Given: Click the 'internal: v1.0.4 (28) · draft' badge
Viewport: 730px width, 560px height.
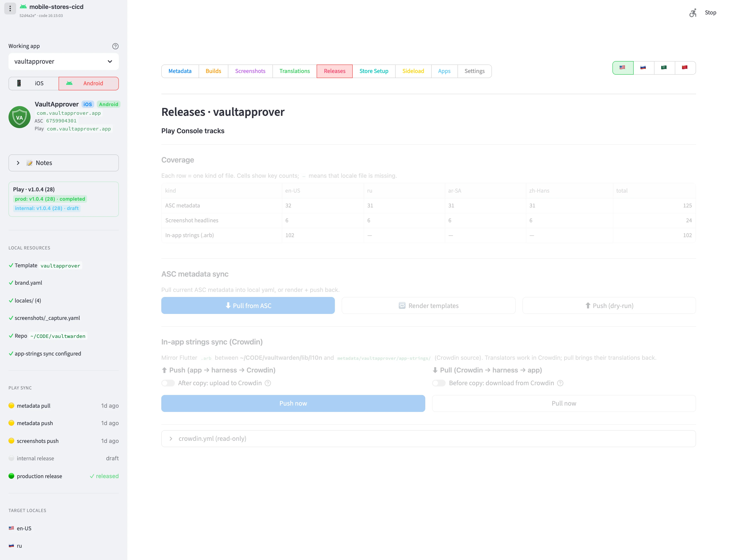Looking at the screenshot, I should click(47, 208).
